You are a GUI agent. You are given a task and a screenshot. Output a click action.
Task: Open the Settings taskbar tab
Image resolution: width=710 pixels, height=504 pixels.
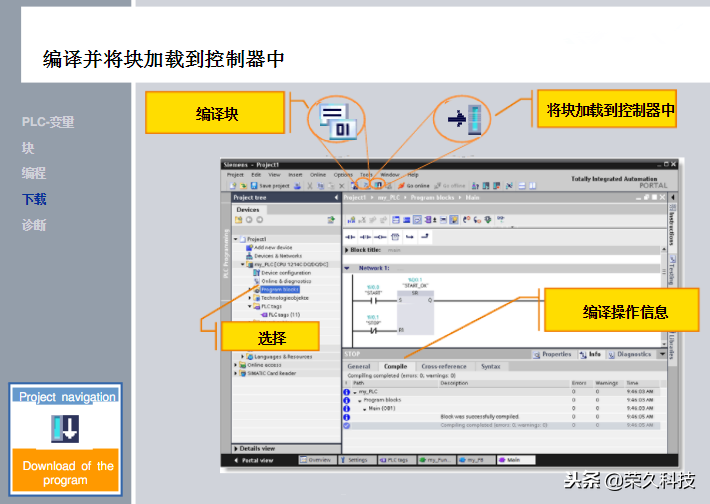click(357, 460)
